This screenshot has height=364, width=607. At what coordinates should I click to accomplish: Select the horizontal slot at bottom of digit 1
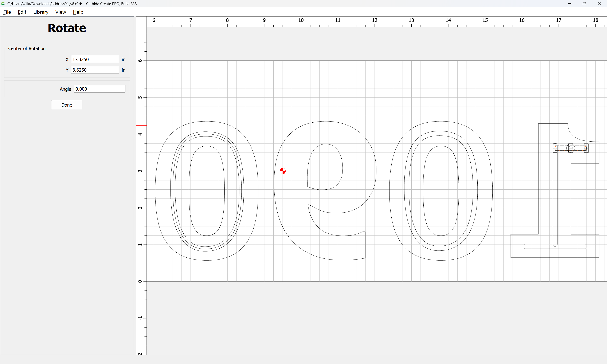(540, 246)
